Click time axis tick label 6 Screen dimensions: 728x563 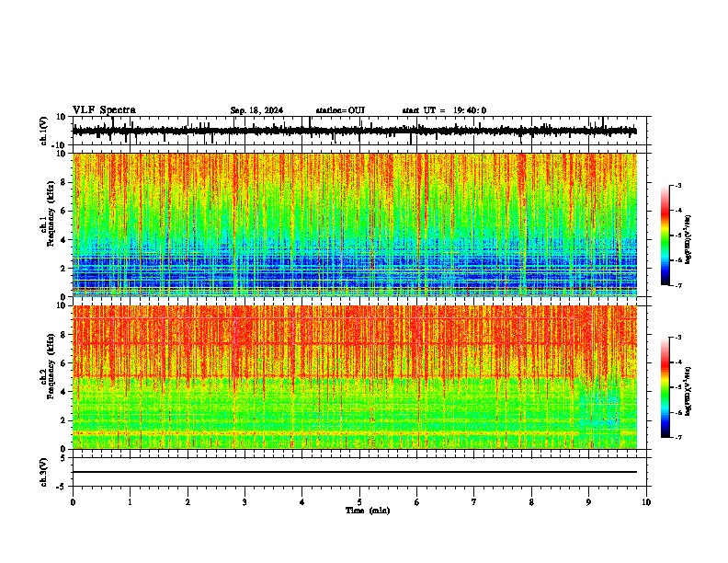(417, 502)
